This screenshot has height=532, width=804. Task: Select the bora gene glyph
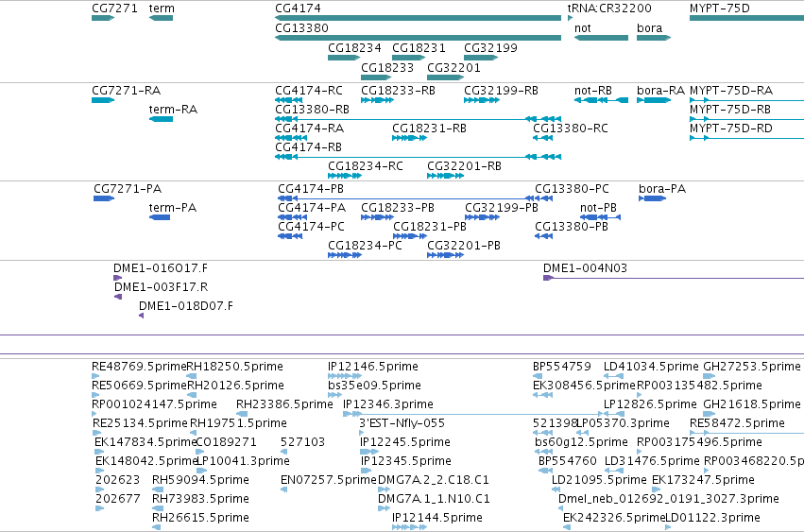(x=654, y=38)
